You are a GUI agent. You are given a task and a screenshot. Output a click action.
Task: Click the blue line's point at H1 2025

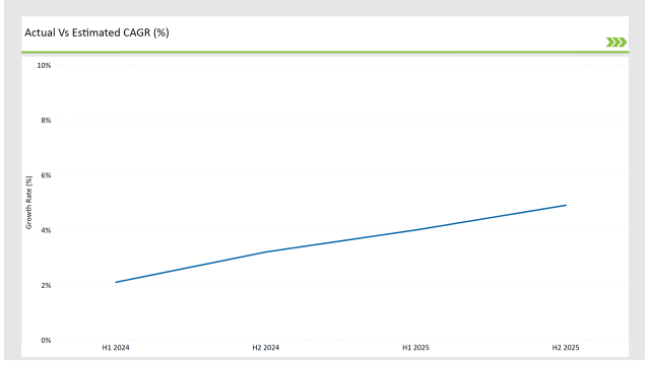tap(416, 230)
